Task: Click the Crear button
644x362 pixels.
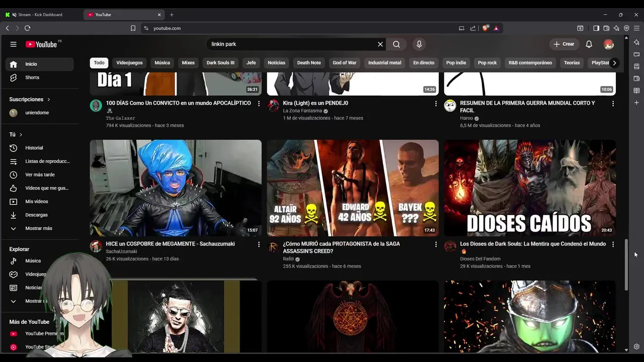Action: 564,44
